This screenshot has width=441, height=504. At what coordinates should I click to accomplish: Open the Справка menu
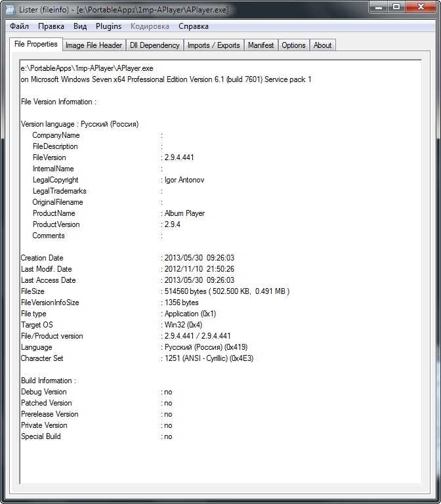[194, 26]
